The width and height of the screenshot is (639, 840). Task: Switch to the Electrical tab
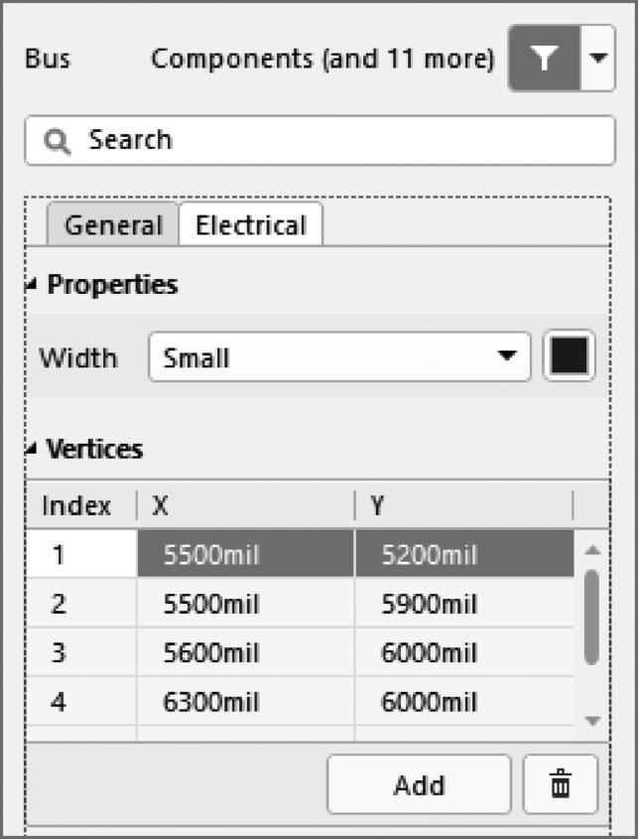tap(250, 225)
